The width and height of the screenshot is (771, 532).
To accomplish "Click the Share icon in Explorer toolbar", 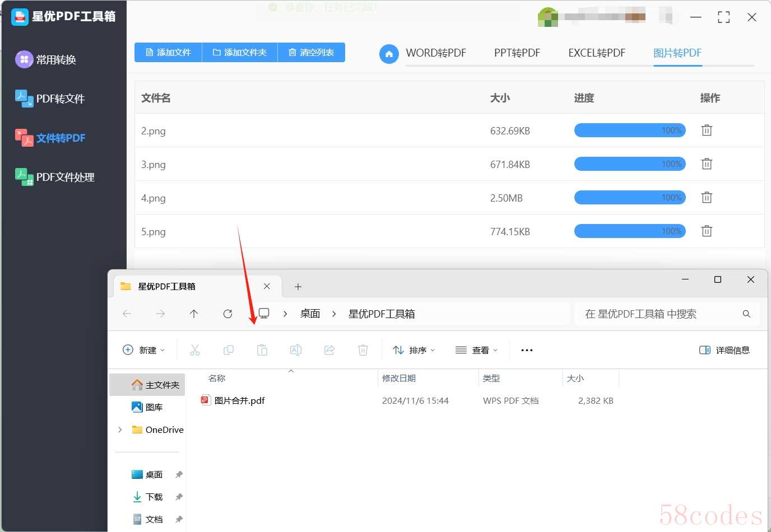I will (x=329, y=350).
